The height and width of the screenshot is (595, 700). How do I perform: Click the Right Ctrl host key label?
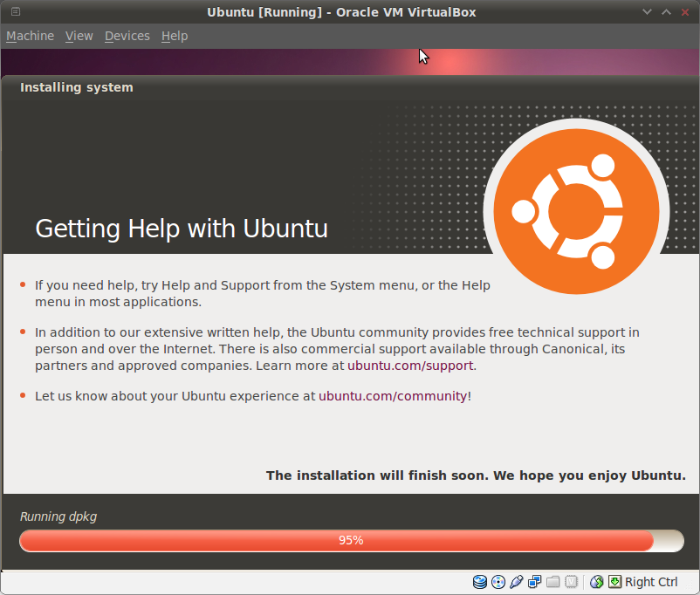click(651, 582)
